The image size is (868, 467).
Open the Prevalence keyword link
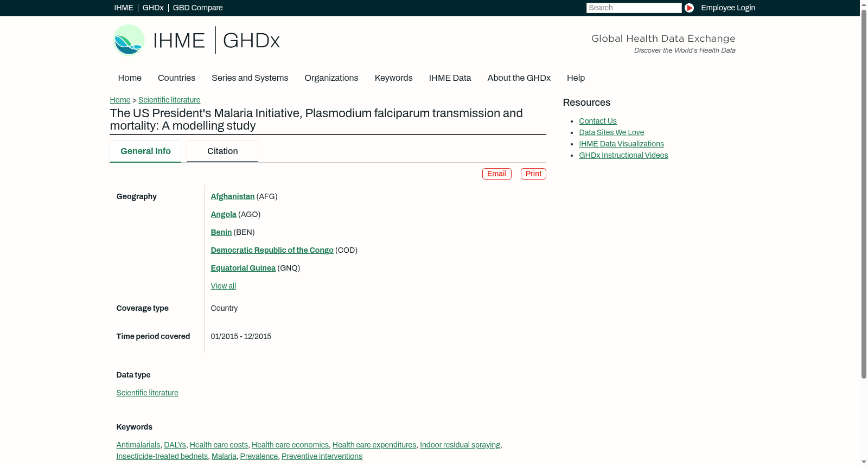pos(259,456)
